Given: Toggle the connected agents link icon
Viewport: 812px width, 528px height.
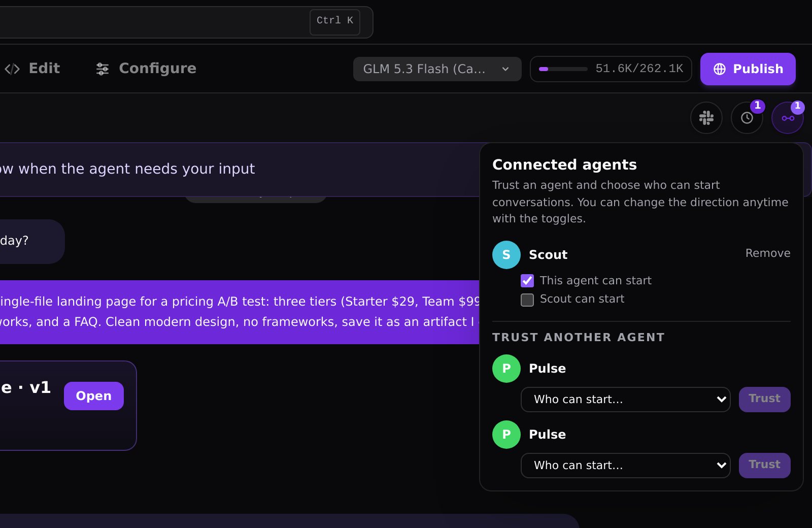Looking at the screenshot, I should coord(787,118).
